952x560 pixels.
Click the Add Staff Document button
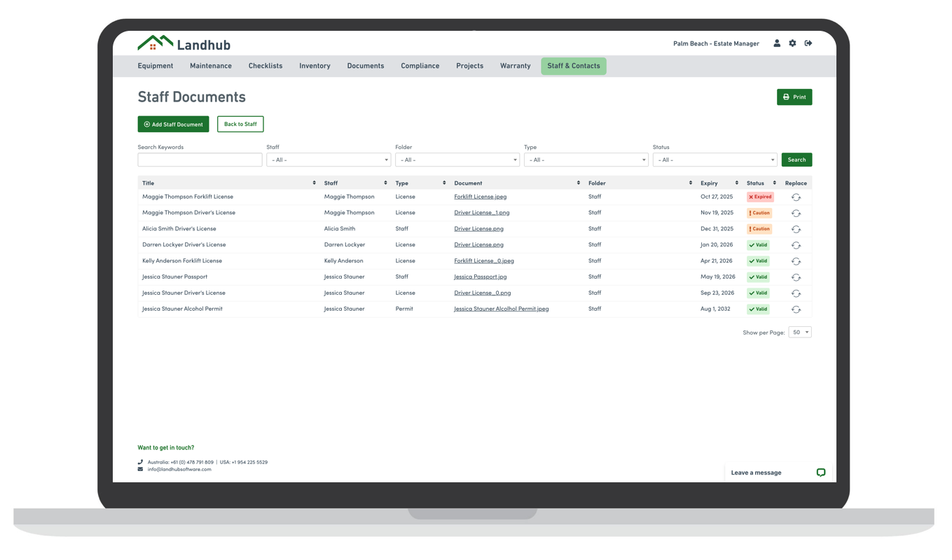(x=173, y=125)
